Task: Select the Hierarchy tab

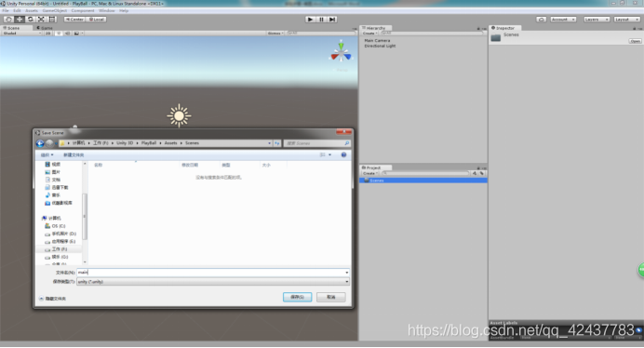Action: coord(376,28)
